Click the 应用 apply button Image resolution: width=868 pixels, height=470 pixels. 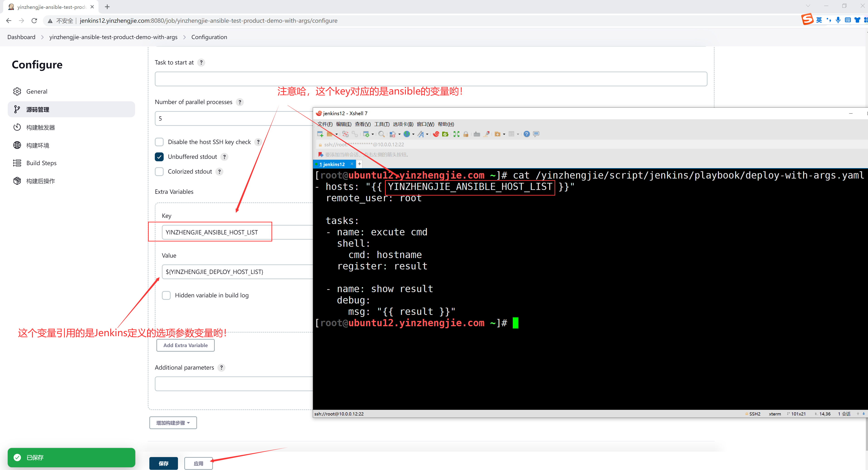pos(198,463)
